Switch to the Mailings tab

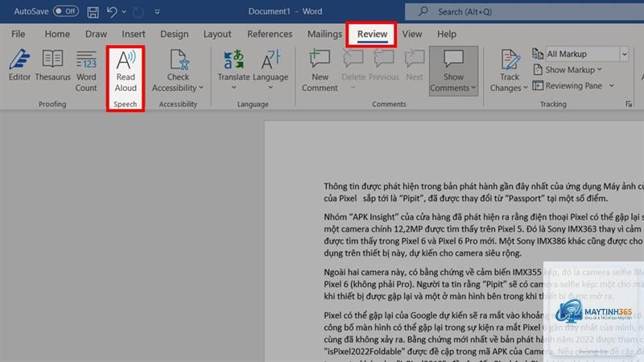(x=324, y=34)
